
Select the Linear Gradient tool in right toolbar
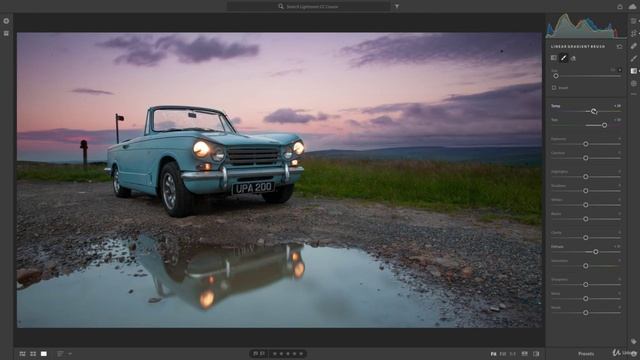point(633,71)
